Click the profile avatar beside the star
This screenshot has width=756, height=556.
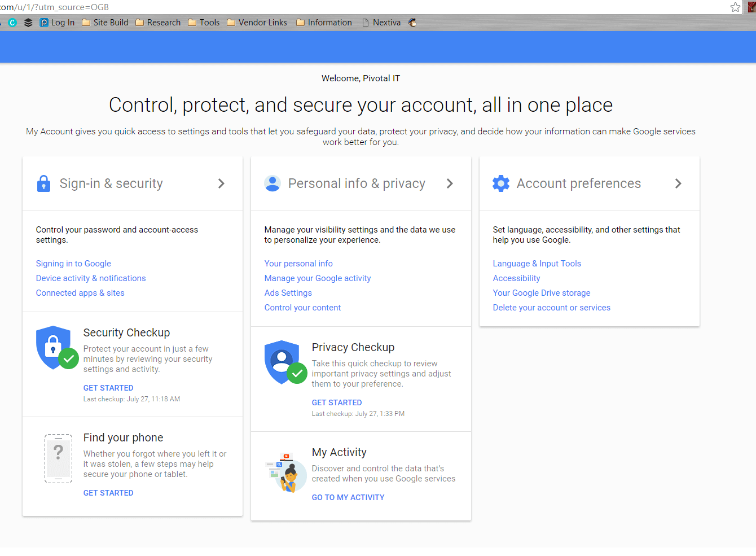[751, 7]
